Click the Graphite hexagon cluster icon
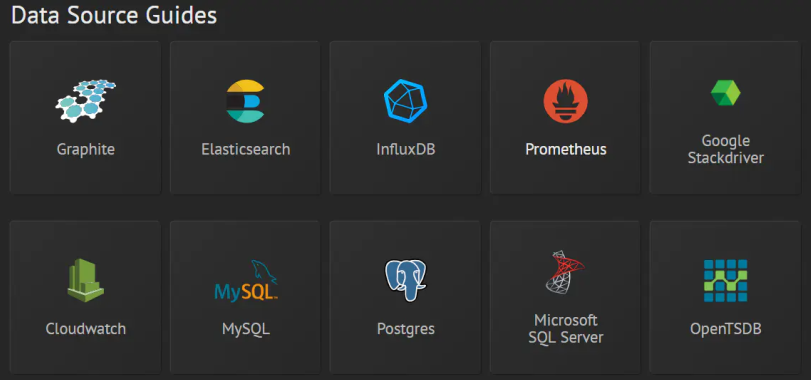The image size is (811, 380). coord(85,101)
